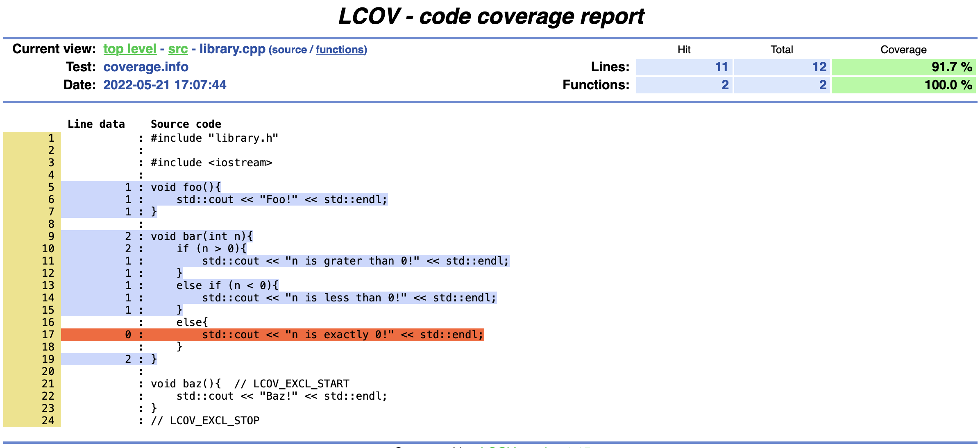Open the 'top level' breadcrumb link

click(129, 49)
